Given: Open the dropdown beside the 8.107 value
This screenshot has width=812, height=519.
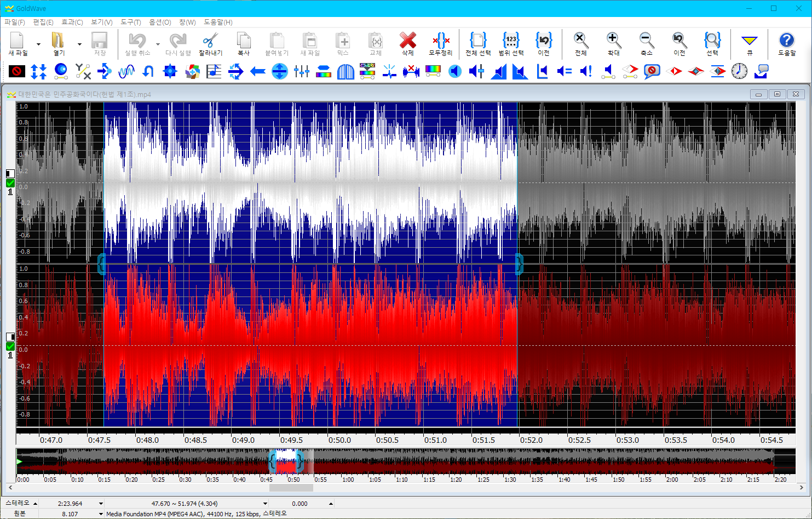Looking at the screenshot, I should pos(101,514).
